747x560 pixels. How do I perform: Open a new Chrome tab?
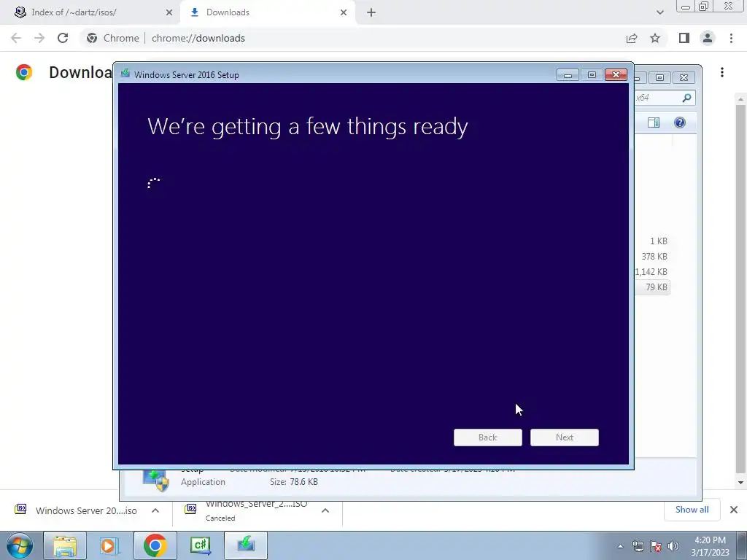[371, 12]
